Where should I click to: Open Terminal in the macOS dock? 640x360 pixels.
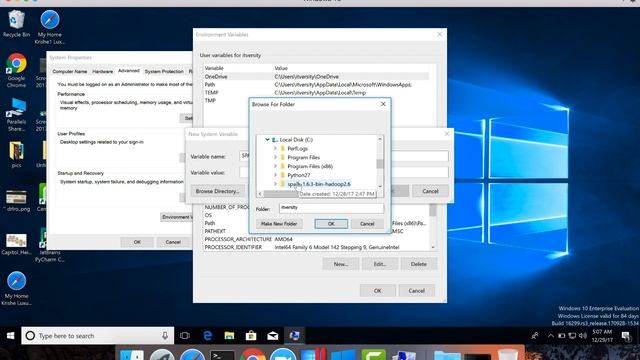pyautogui.click(x=222, y=356)
